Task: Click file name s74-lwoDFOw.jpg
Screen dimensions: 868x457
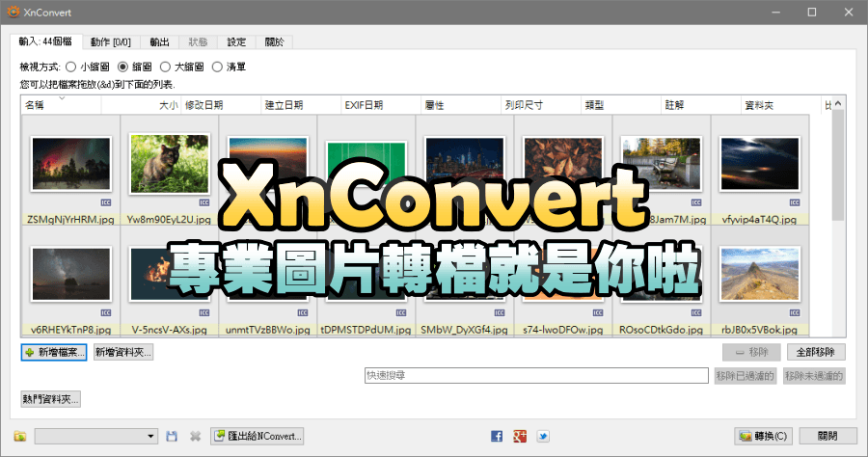Action: [563, 330]
